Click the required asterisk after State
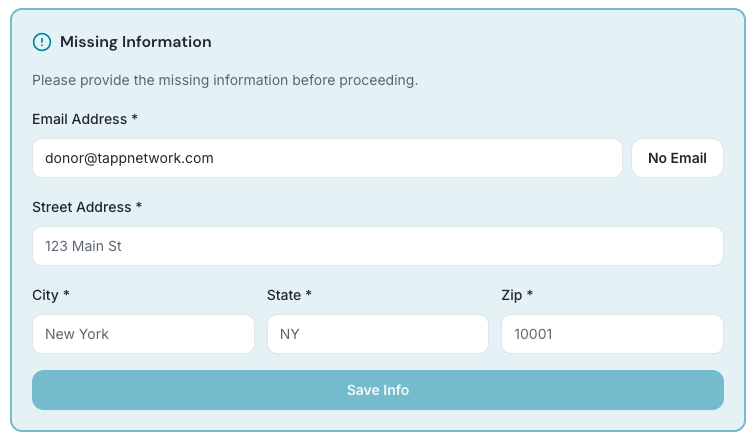 coord(309,295)
